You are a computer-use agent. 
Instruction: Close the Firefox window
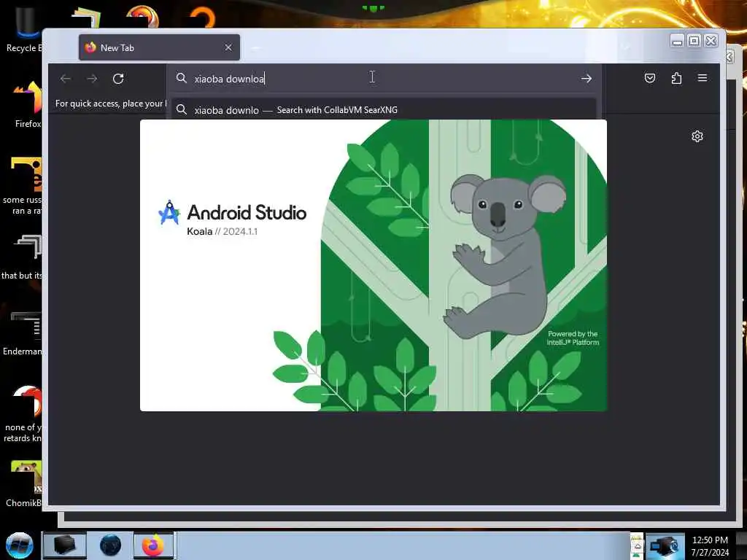[711, 42]
